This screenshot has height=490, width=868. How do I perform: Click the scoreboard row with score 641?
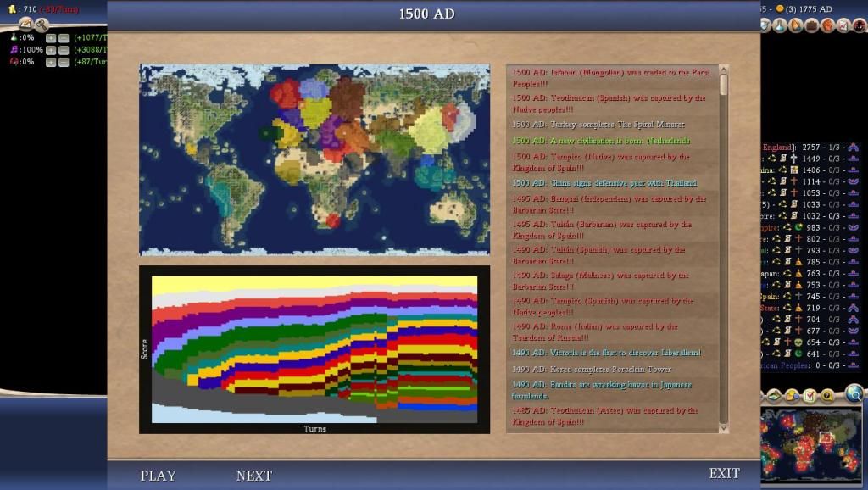810,354
